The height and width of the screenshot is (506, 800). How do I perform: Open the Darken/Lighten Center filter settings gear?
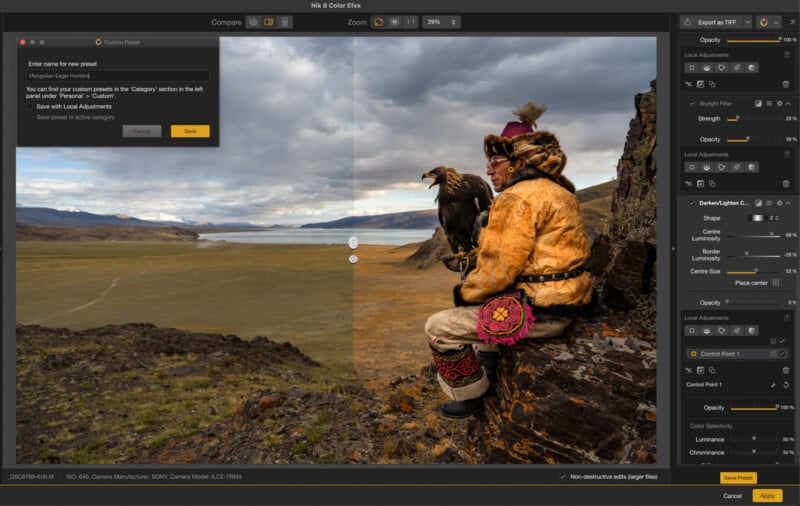click(779, 203)
